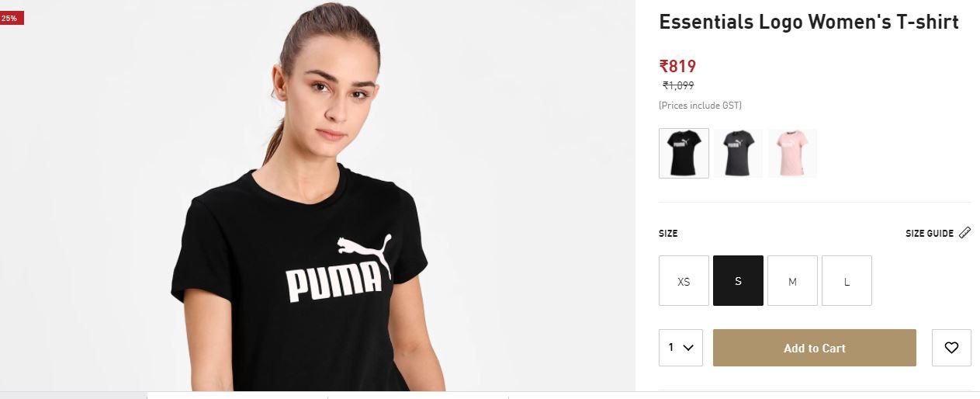
Task: Click the crossed-out ₹1,099 original price
Action: point(678,86)
